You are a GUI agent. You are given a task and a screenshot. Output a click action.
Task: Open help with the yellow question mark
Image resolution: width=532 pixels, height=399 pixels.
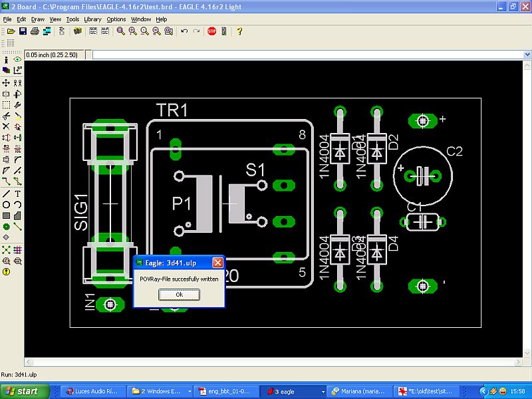click(x=239, y=31)
